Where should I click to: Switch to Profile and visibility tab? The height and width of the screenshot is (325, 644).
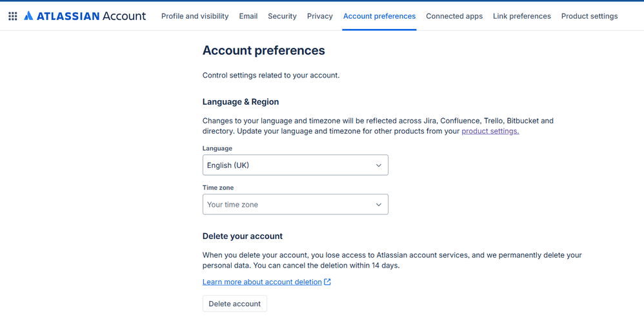point(195,16)
